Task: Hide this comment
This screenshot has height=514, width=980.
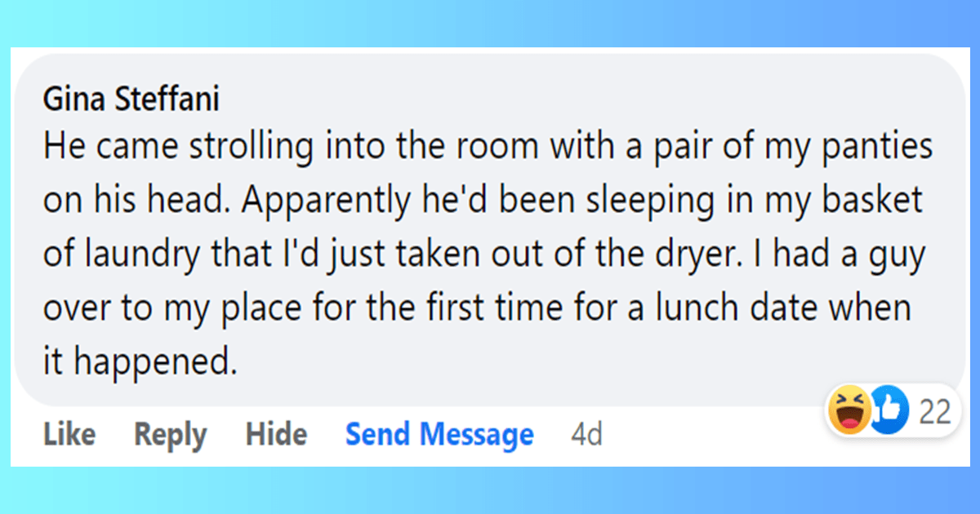Action: [276, 435]
